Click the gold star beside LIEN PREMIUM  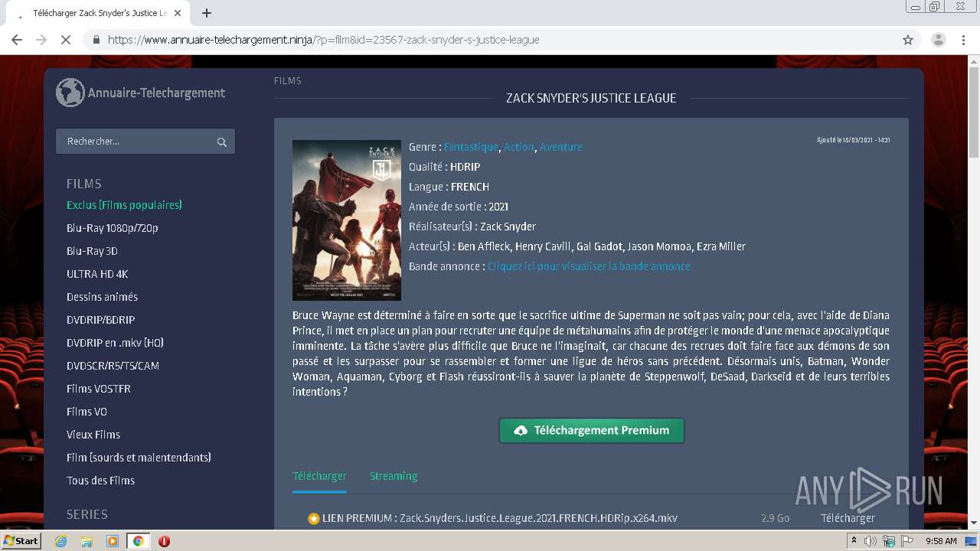point(313,518)
